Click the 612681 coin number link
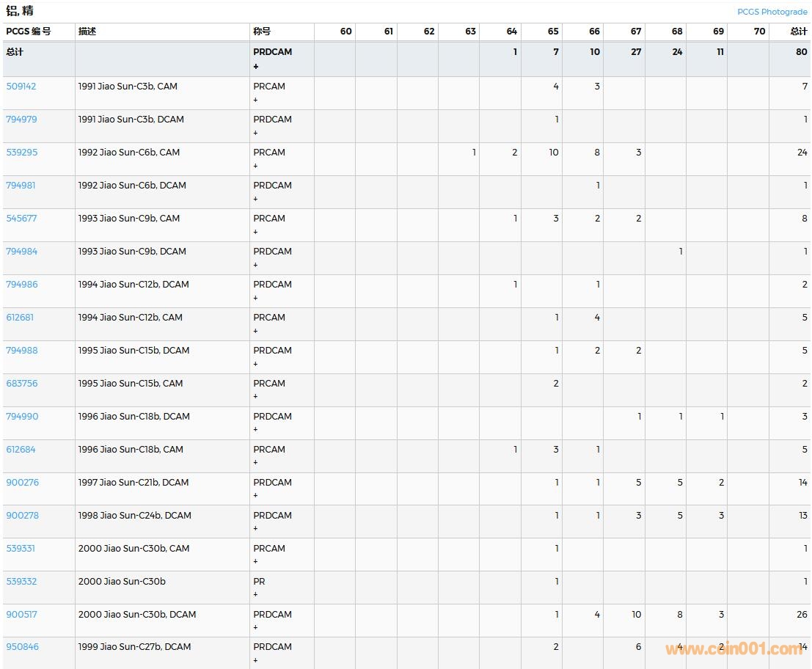This screenshot has height=669, width=812. tap(20, 318)
